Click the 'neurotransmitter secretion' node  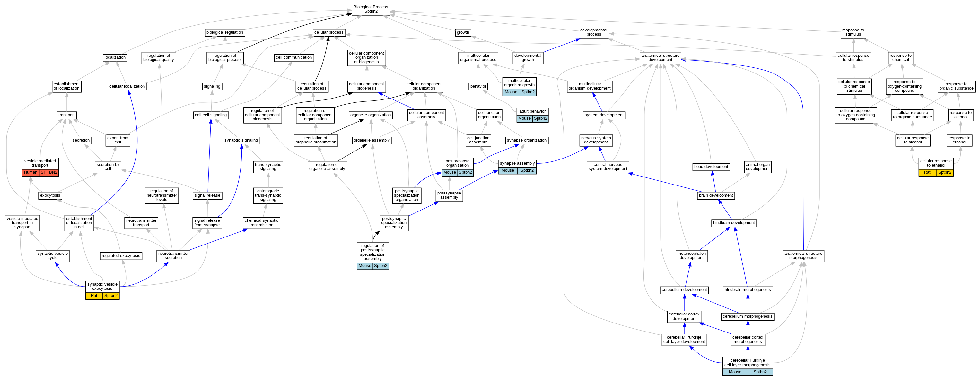pos(173,256)
